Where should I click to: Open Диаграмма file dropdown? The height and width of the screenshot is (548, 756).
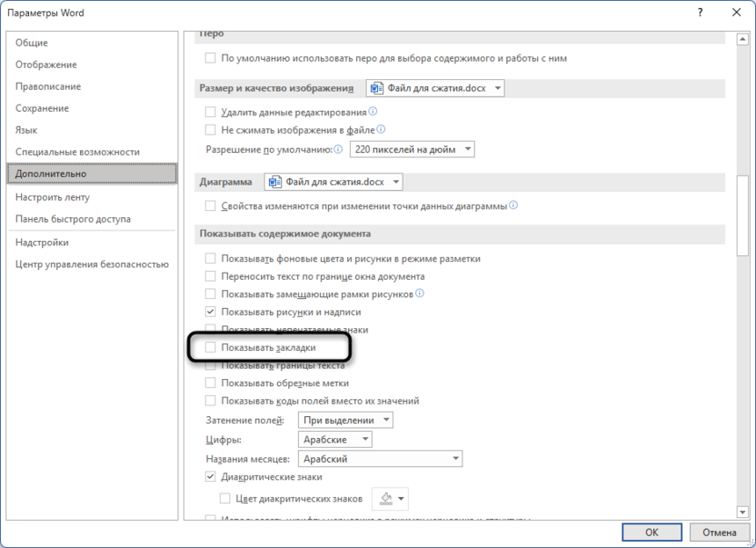[x=333, y=182]
